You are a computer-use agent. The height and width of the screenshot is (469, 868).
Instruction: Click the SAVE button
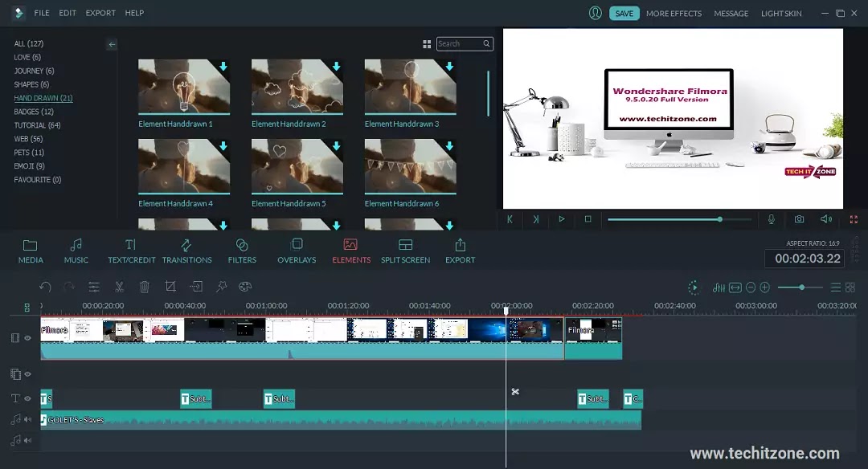624,14
